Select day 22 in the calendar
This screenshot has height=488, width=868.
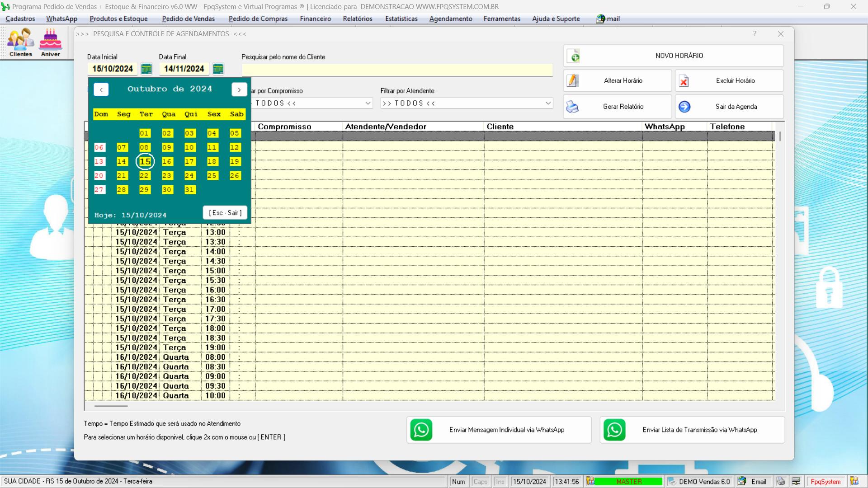coord(144,176)
